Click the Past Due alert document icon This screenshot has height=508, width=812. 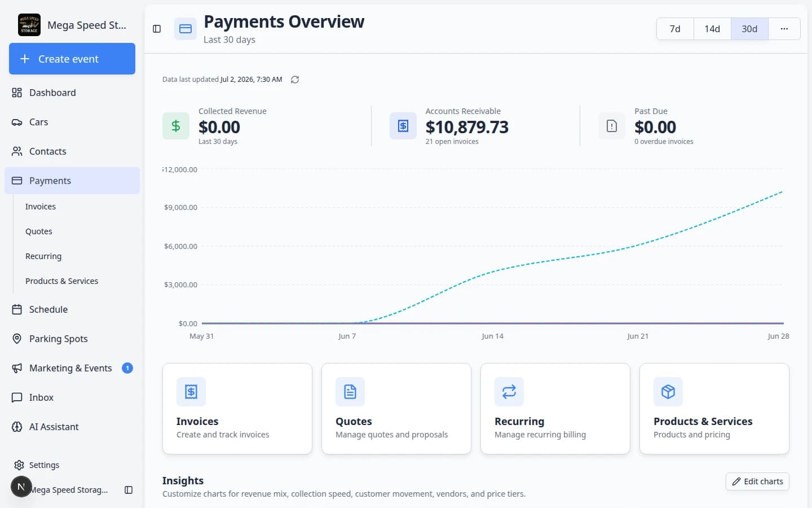(x=612, y=126)
